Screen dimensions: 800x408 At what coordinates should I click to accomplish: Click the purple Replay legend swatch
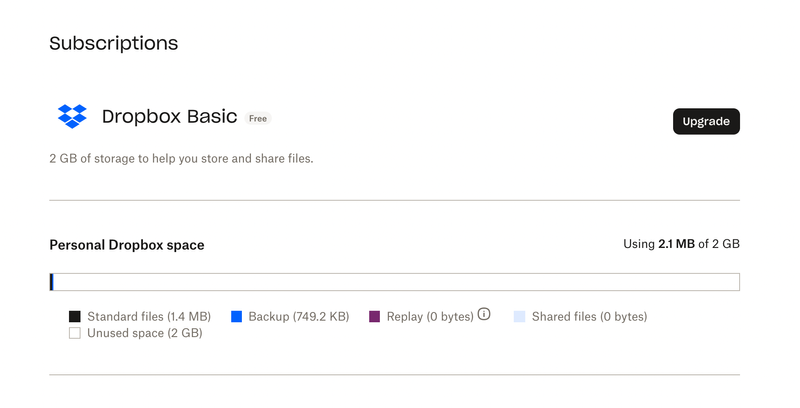(x=375, y=317)
